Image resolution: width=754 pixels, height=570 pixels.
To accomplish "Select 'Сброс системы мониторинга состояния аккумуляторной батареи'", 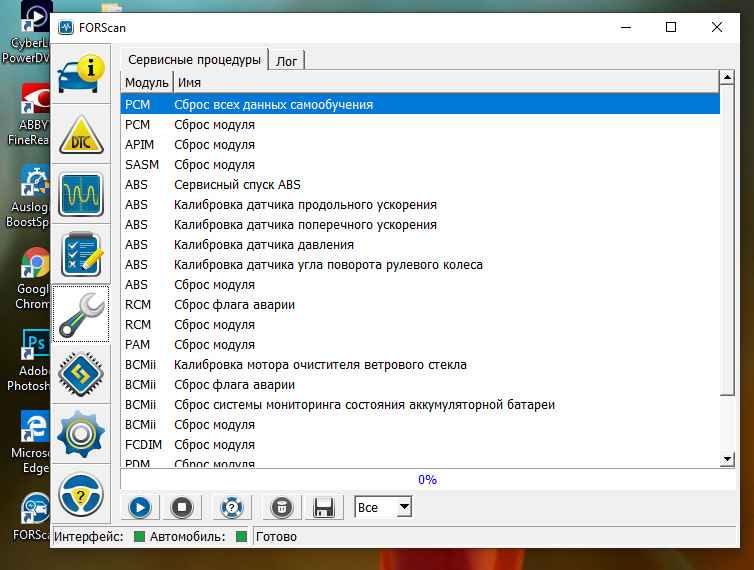I will click(420, 405).
